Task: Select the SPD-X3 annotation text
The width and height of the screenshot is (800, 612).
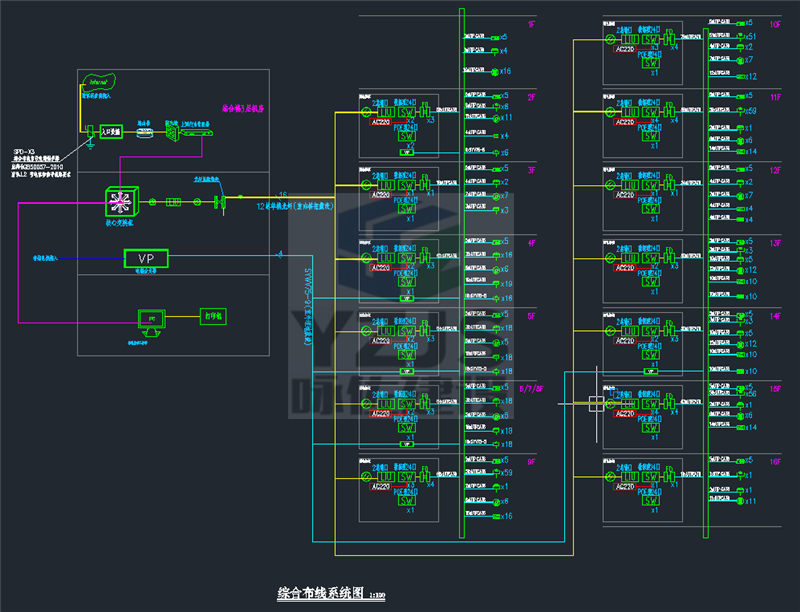Action: (24, 152)
